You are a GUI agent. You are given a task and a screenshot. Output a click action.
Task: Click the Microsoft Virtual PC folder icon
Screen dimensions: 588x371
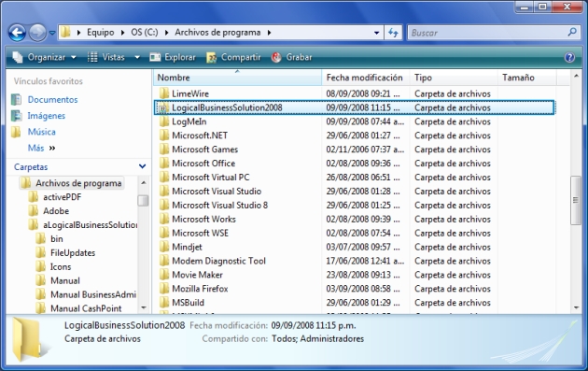(x=164, y=178)
